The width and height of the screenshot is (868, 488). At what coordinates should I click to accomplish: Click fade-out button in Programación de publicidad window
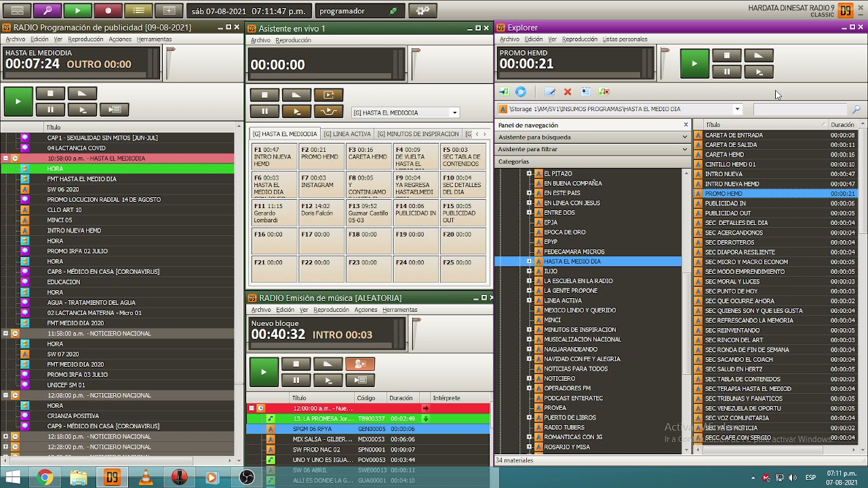[x=82, y=94]
